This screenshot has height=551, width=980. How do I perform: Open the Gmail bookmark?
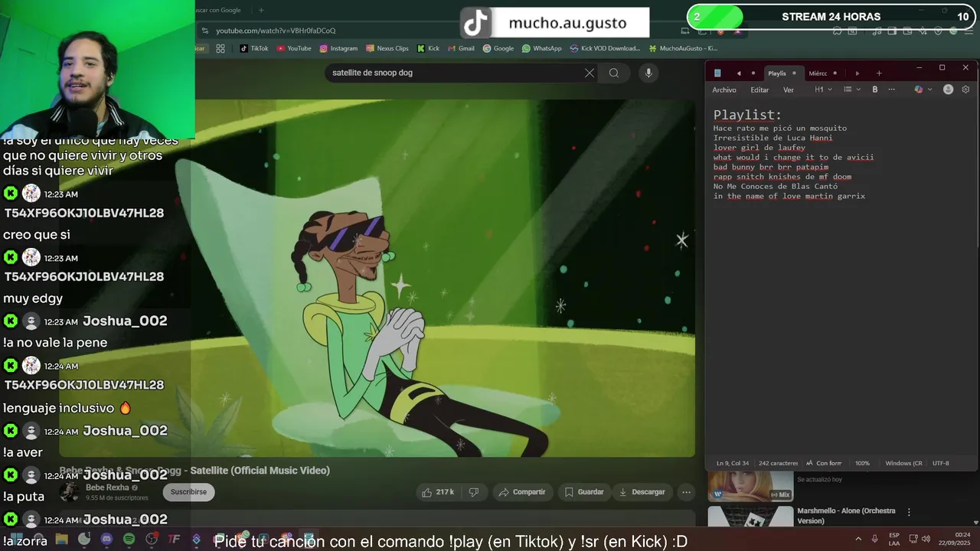point(461,48)
